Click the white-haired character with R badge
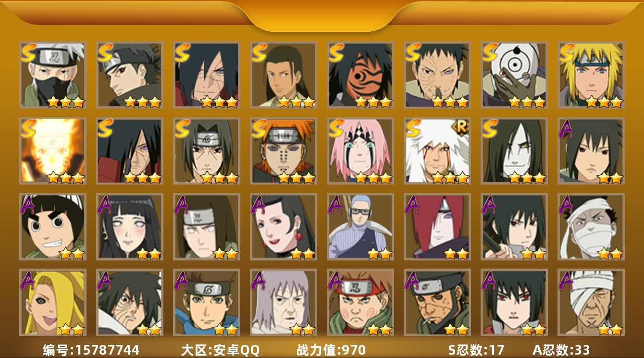 click(437, 151)
